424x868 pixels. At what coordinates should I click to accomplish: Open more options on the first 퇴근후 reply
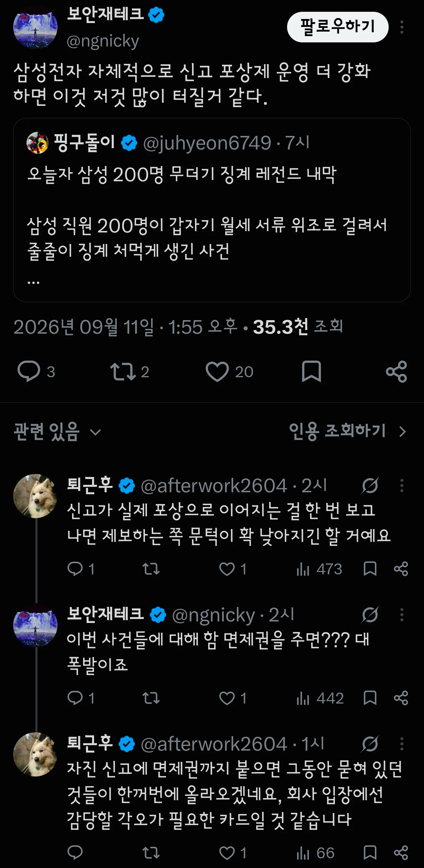401,485
